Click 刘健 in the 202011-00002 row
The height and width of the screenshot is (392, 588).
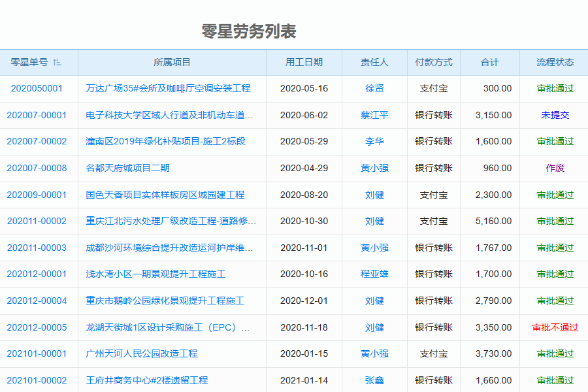[374, 221]
